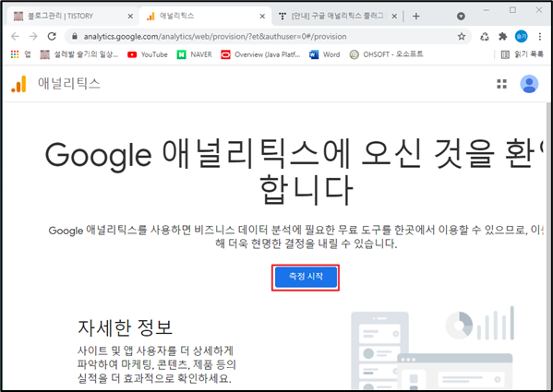553x392 pixels.
Task: Open 설레발 슬기의 일상 bookmark
Action: 79,54
